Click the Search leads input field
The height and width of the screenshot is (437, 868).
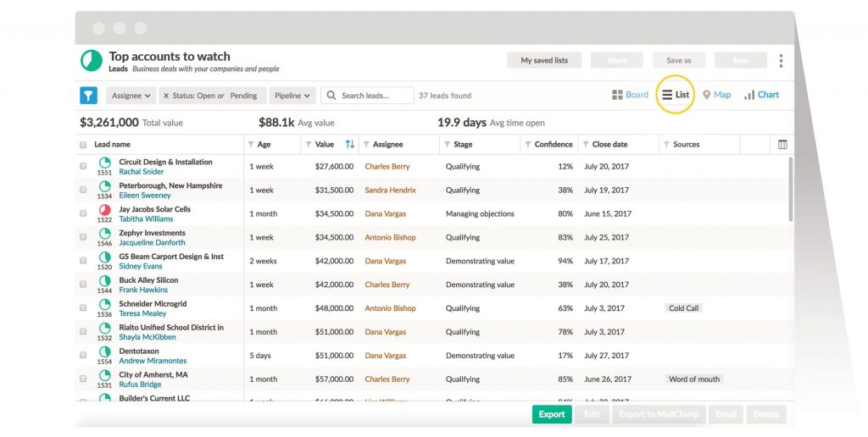[375, 96]
